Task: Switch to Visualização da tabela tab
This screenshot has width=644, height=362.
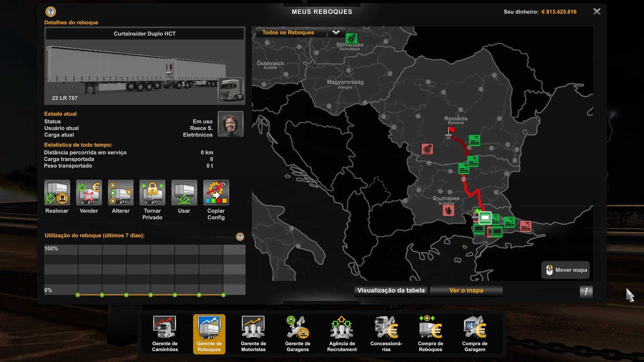Action: click(391, 291)
